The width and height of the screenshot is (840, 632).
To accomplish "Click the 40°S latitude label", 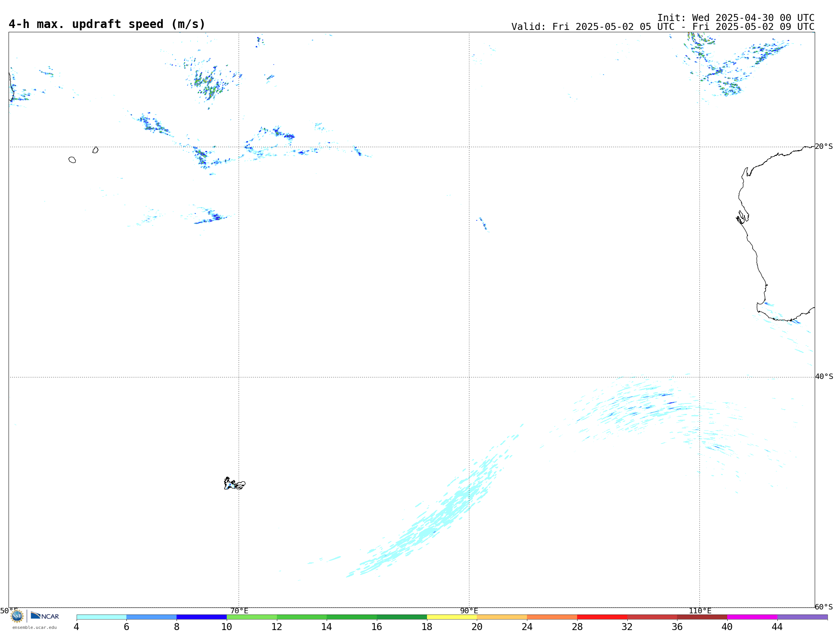I will click(x=824, y=377).
